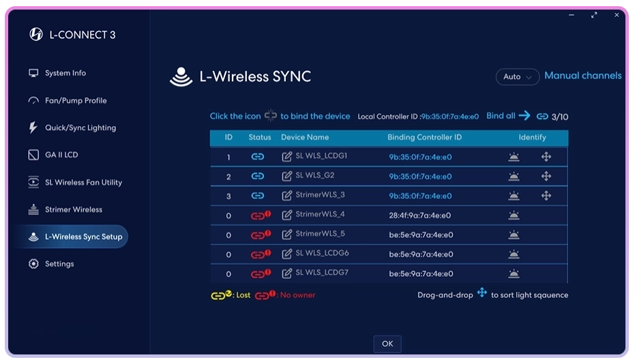Identify StrimerWLS_3 with its light icon

point(514,196)
